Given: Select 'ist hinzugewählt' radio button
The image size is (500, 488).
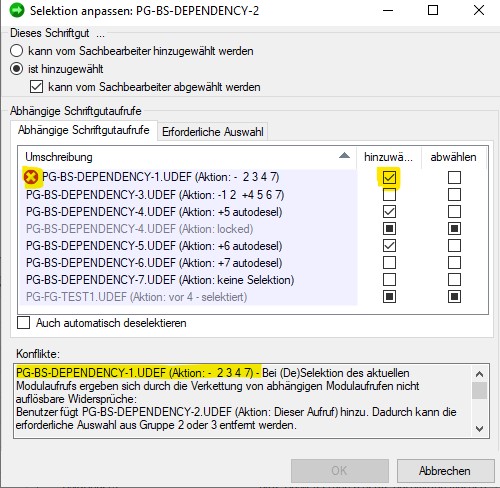Looking at the screenshot, I should (x=16, y=69).
